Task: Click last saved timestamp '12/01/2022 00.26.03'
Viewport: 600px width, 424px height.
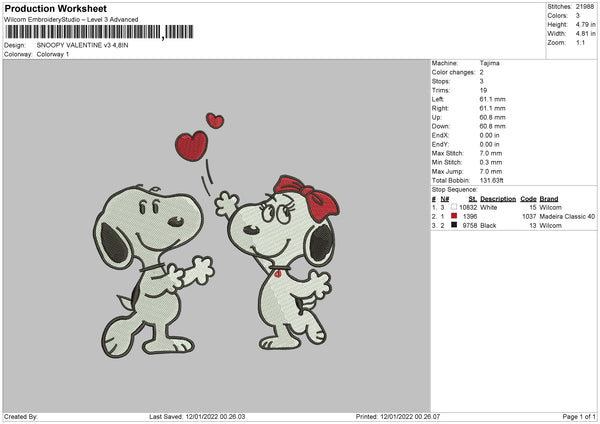Action: (215, 417)
